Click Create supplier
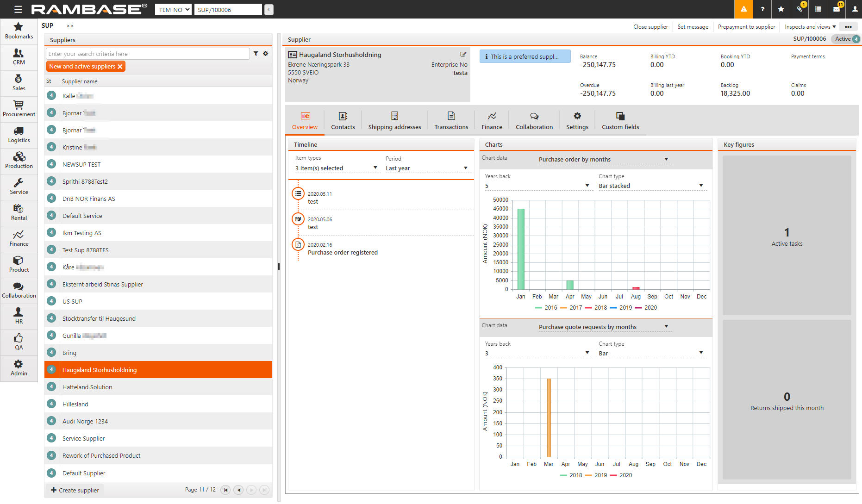 [x=75, y=490]
